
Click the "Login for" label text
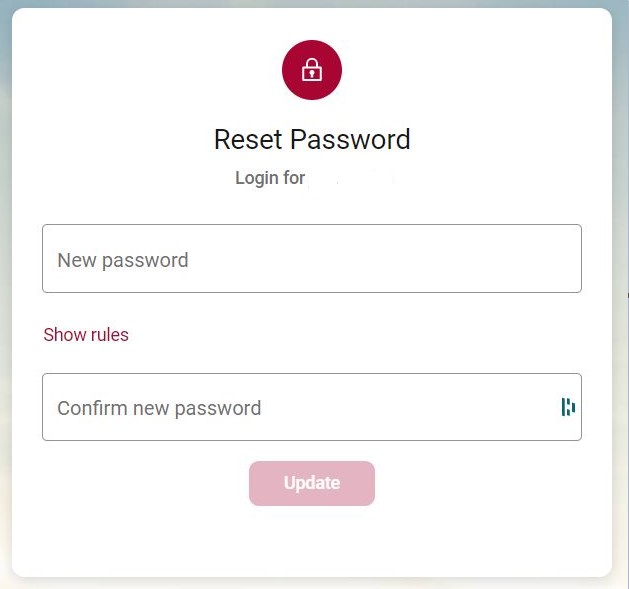(270, 179)
